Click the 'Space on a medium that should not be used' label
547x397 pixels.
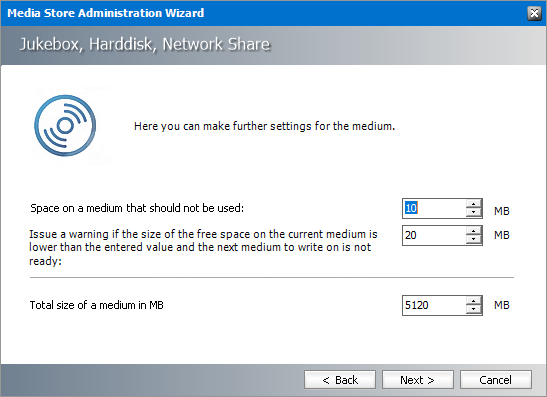pyautogui.click(x=137, y=208)
